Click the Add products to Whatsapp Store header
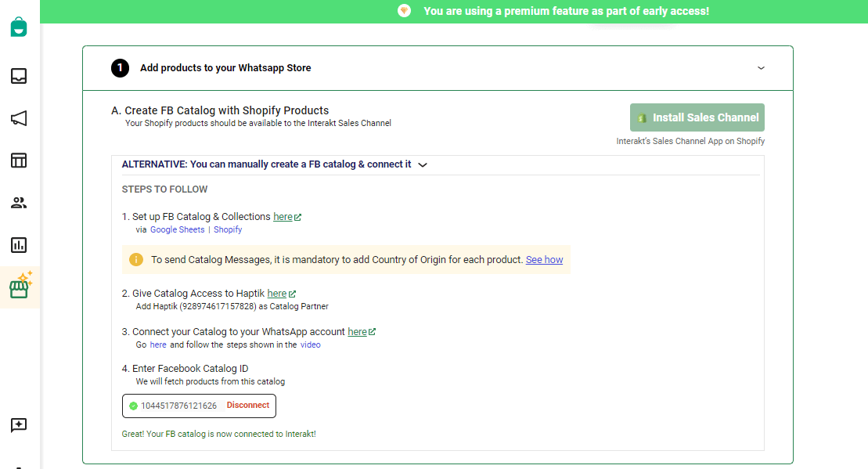The height and width of the screenshot is (469, 868). click(225, 68)
